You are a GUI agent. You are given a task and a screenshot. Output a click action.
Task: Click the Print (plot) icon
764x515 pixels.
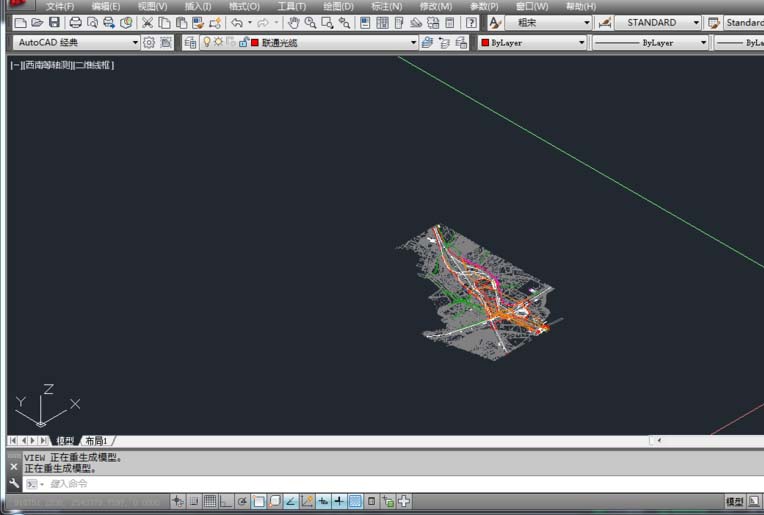pos(75,22)
